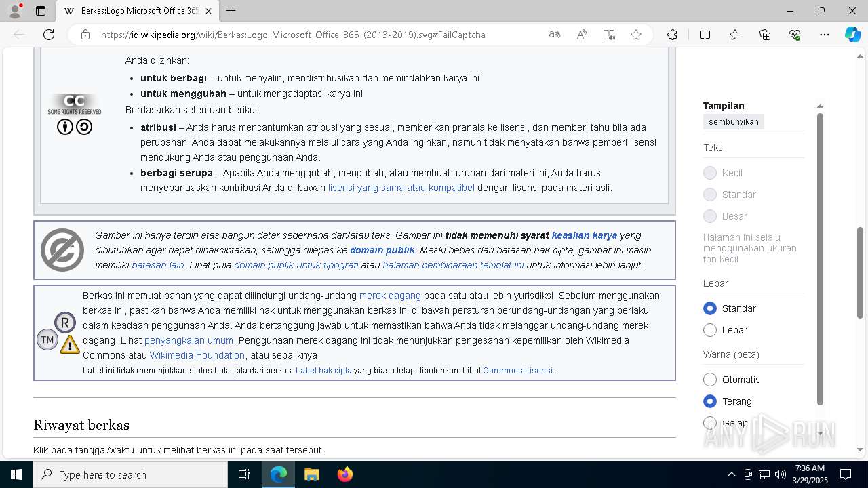Open the translate page icon
868x488 pixels.
(x=555, y=35)
